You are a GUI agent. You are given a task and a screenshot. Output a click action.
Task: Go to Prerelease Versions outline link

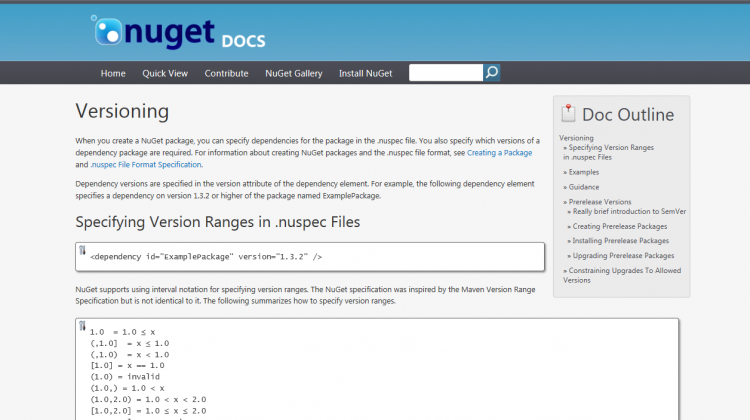pos(600,202)
